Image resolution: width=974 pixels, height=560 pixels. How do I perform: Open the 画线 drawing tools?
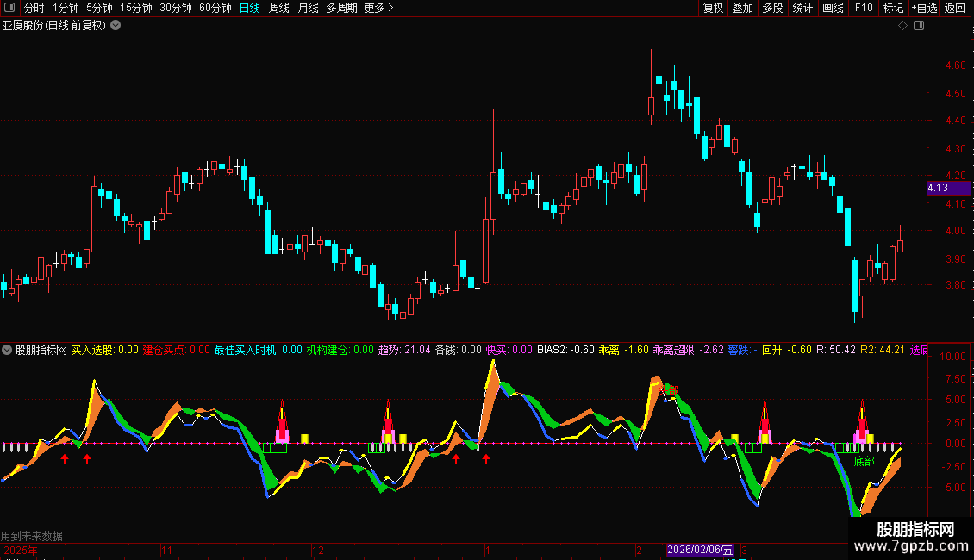coord(833,8)
